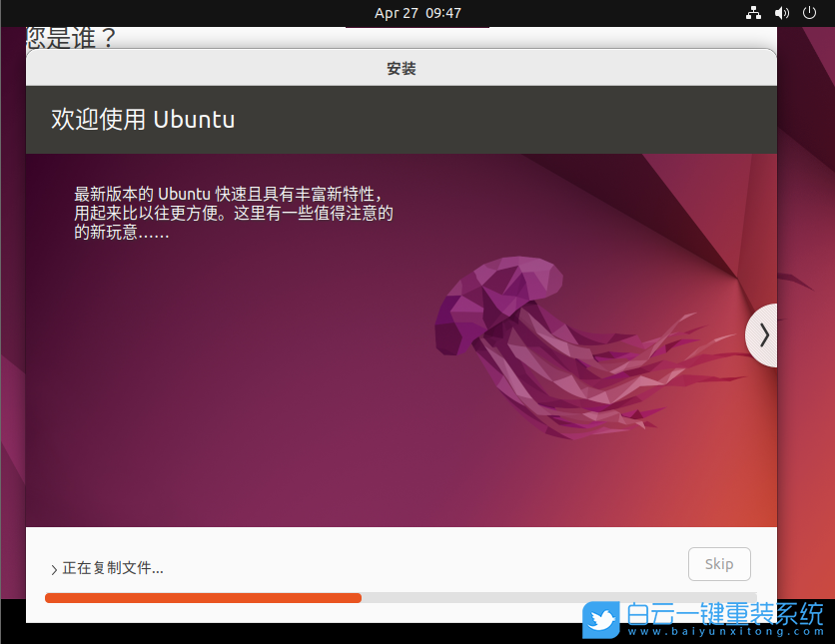The width and height of the screenshot is (835, 644).
Task: Click the orange installation progress bar
Action: pyautogui.click(x=200, y=597)
